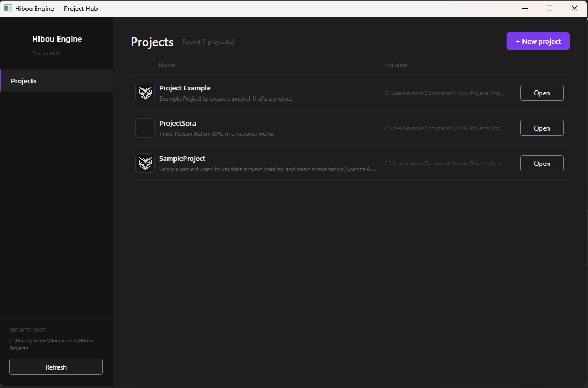Click the Hibou Engine icon in title bar

(8, 8)
